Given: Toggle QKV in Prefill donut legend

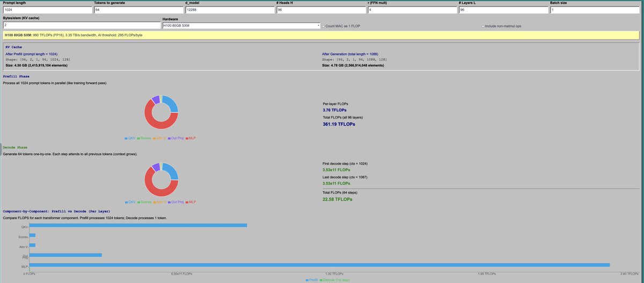Looking at the screenshot, I should [130, 138].
